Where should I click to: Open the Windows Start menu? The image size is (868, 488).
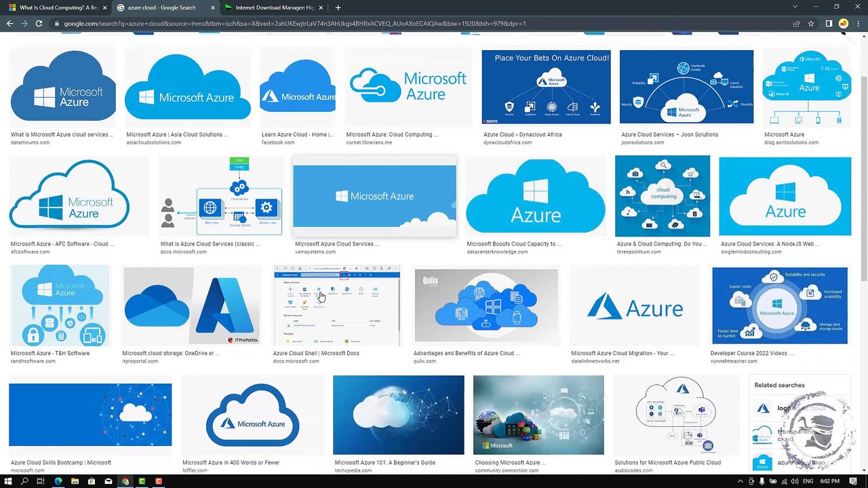(8, 482)
